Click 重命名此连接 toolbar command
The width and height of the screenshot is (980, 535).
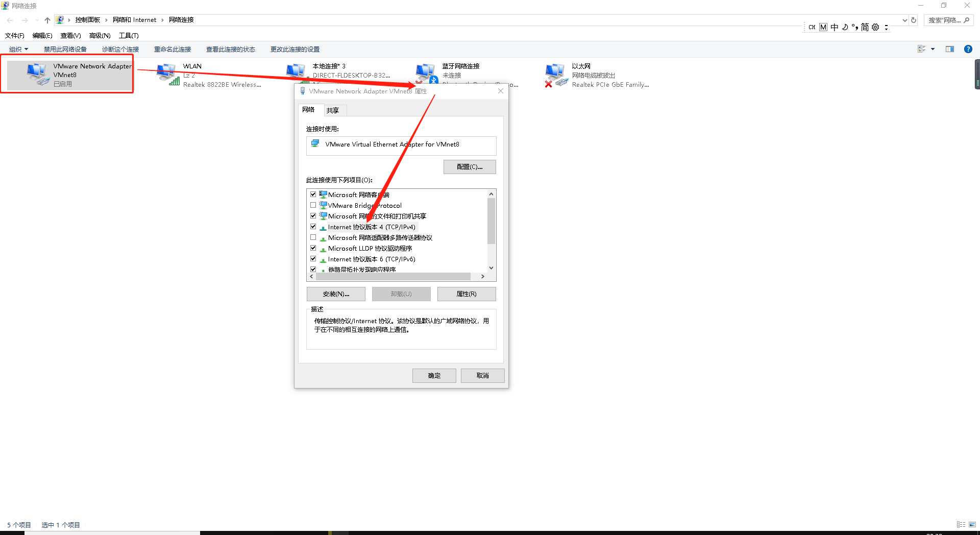173,50
